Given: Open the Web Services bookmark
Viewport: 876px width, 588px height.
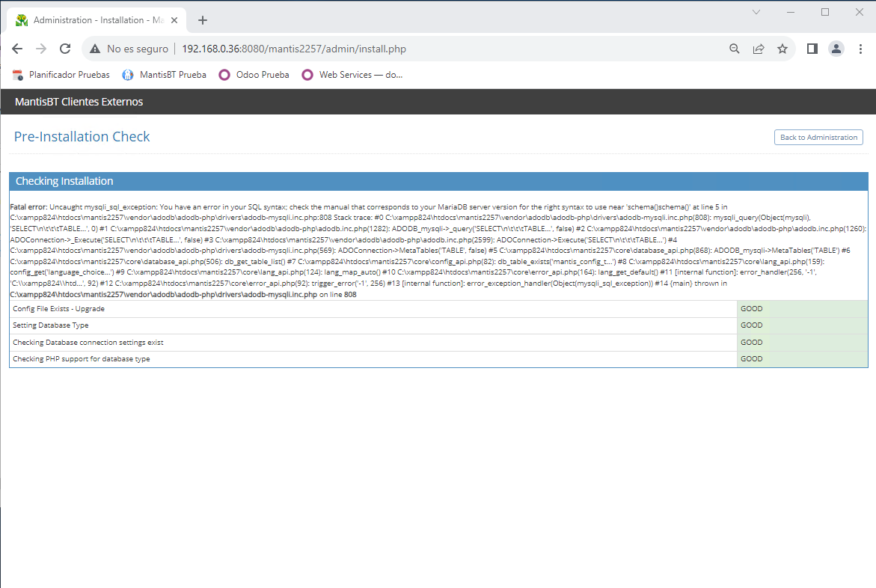Looking at the screenshot, I should coord(352,75).
